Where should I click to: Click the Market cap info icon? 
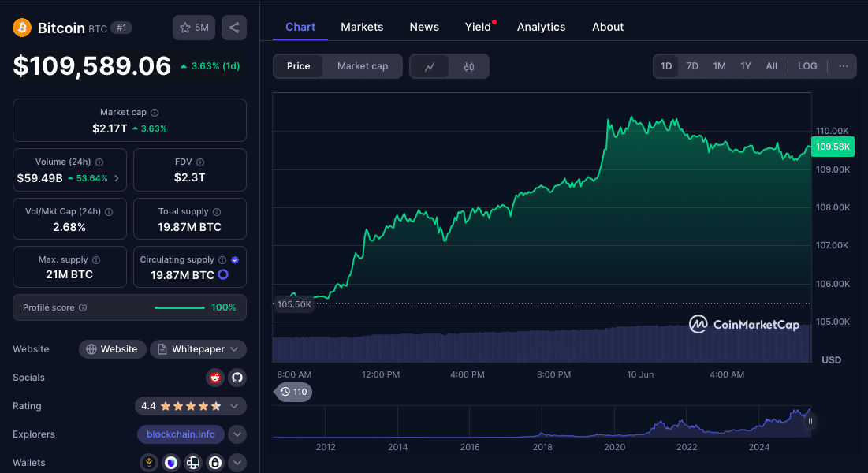click(x=155, y=113)
